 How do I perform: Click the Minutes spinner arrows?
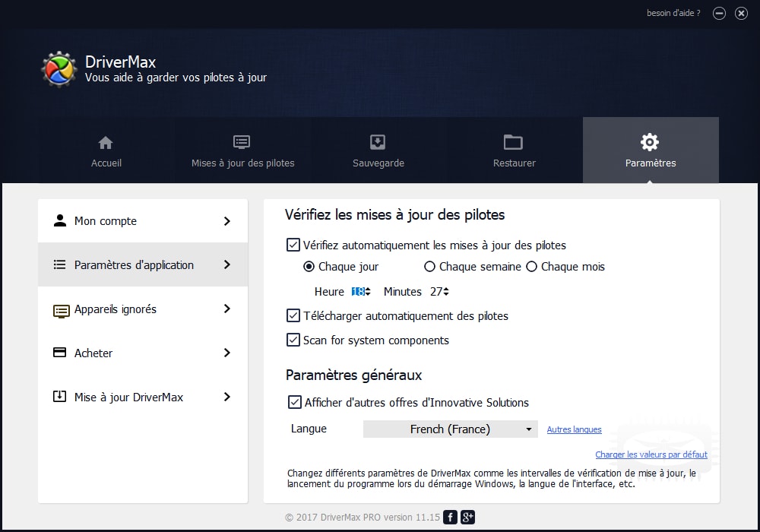[446, 291]
